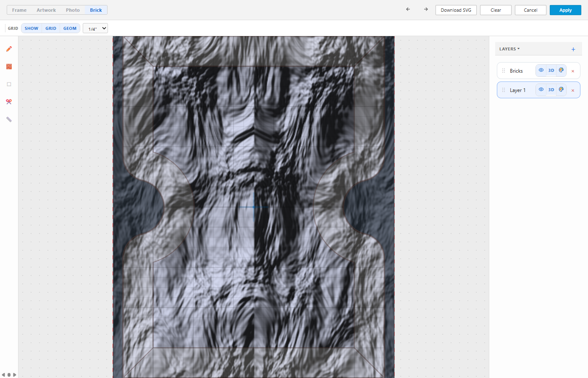Click the Clear button
The height and width of the screenshot is (378, 588).
tap(496, 10)
